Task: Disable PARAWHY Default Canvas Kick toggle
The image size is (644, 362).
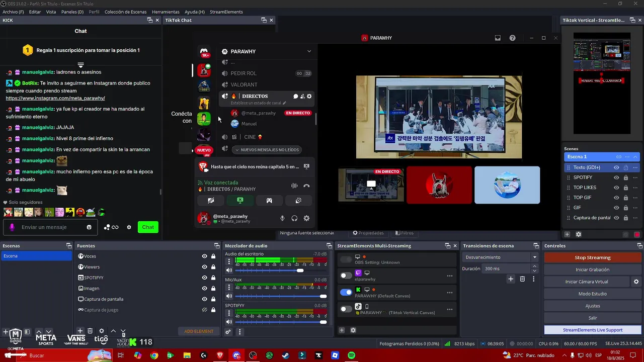Action: coord(346,292)
